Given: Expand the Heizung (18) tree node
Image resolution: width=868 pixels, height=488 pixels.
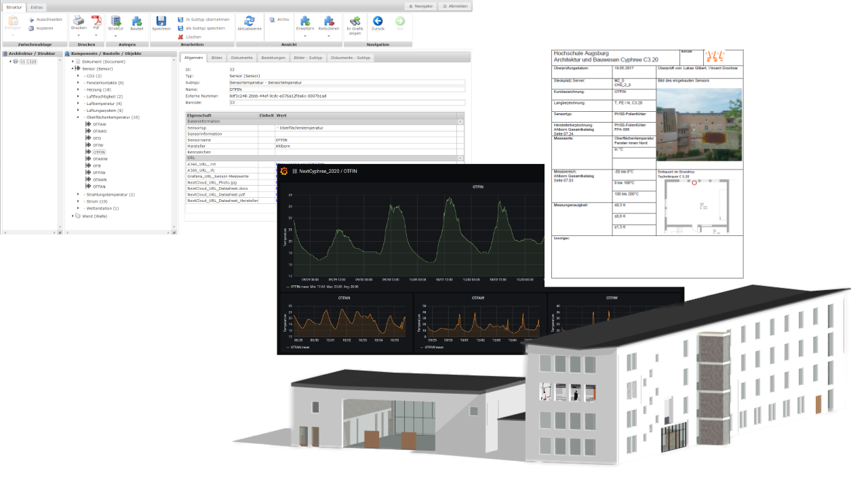Looking at the screenshot, I should 77,89.
